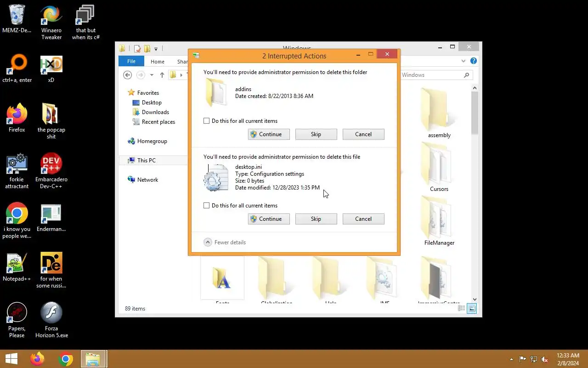Open Winaero Tweaker desktop shortcut
This screenshot has width=588, height=368.
(x=51, y=22)
